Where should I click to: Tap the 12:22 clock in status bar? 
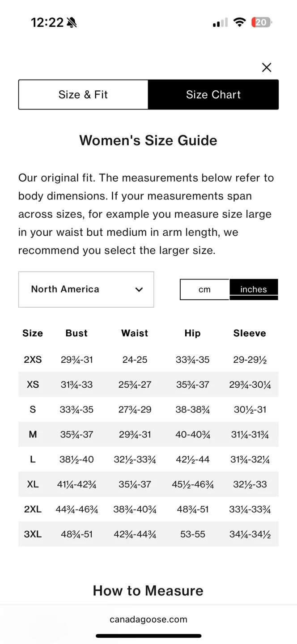47,22
